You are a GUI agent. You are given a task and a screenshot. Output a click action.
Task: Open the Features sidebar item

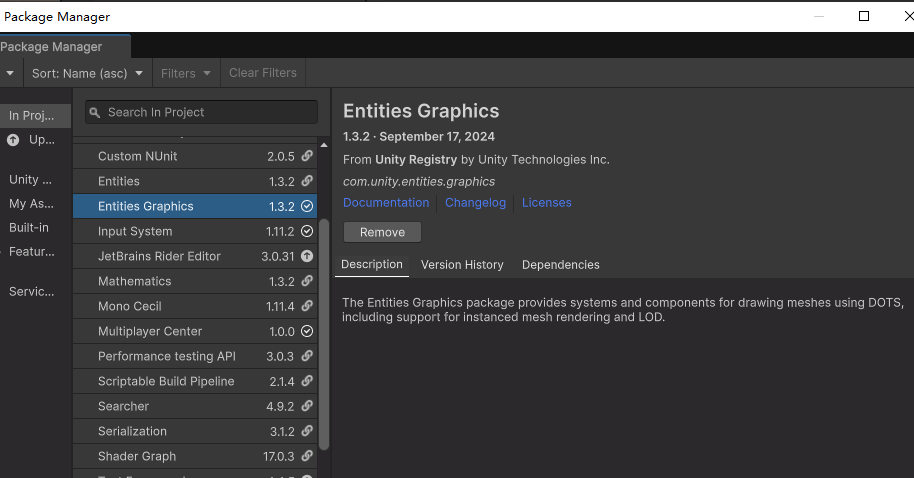tap(36, 251)
